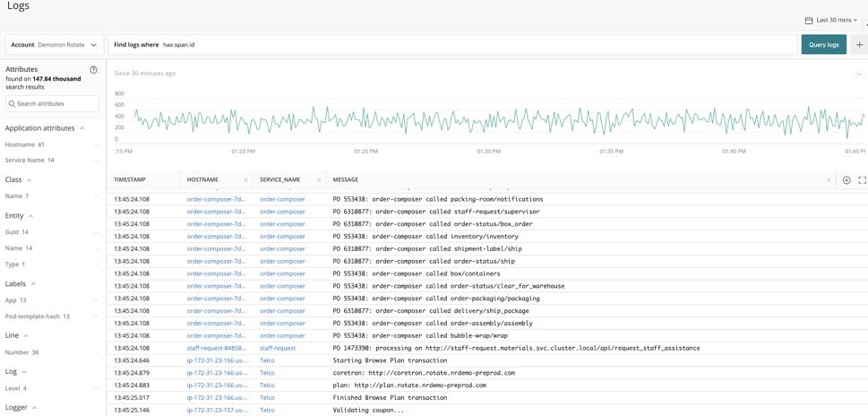Viewport: 868px width, 416px height.
Task: Select the Pod-template-hash 13 attribute
Action: (x=37, y=316)
